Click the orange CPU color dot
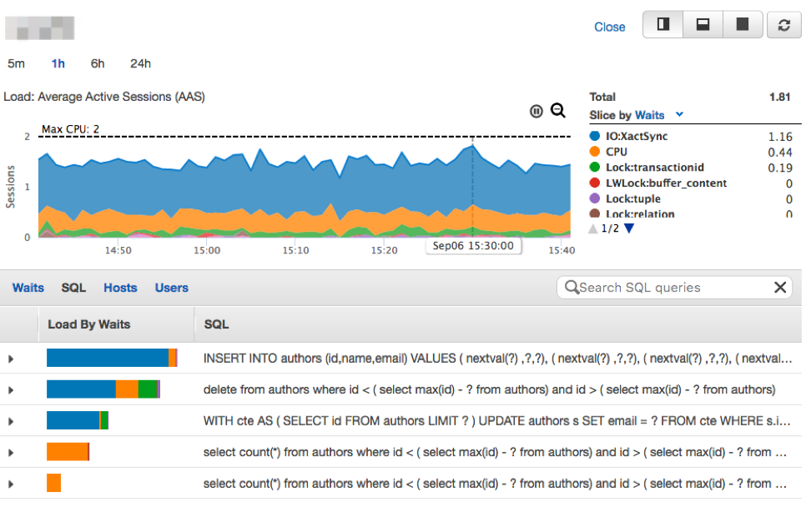 pyautogui.click(x=595, y=151)
